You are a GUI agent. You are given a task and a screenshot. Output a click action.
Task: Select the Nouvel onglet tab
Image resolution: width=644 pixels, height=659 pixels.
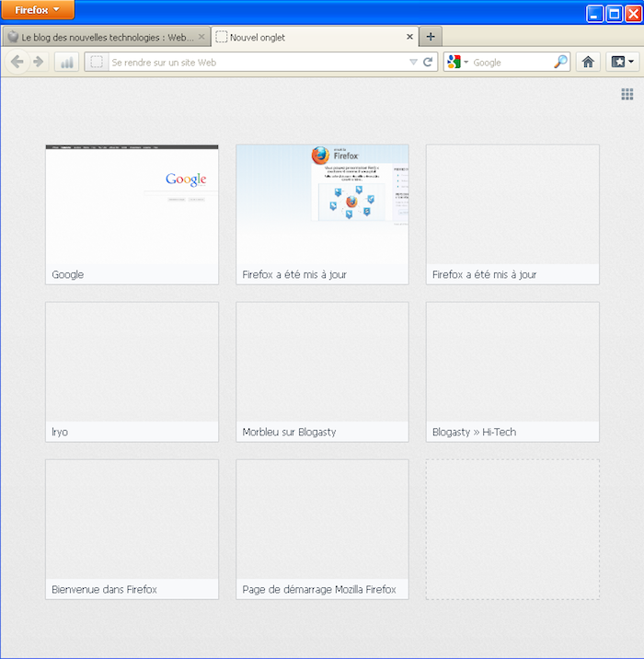click(304, 37)
